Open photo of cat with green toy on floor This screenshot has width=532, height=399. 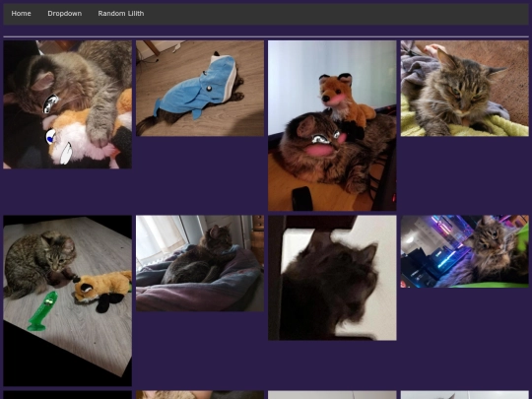tap(68, 300)
